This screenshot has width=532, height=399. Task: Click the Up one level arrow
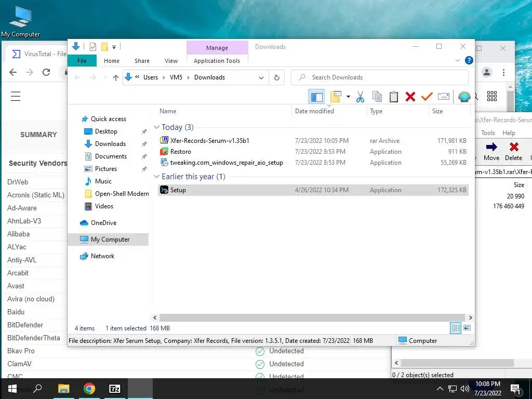[x=116, y=78]
